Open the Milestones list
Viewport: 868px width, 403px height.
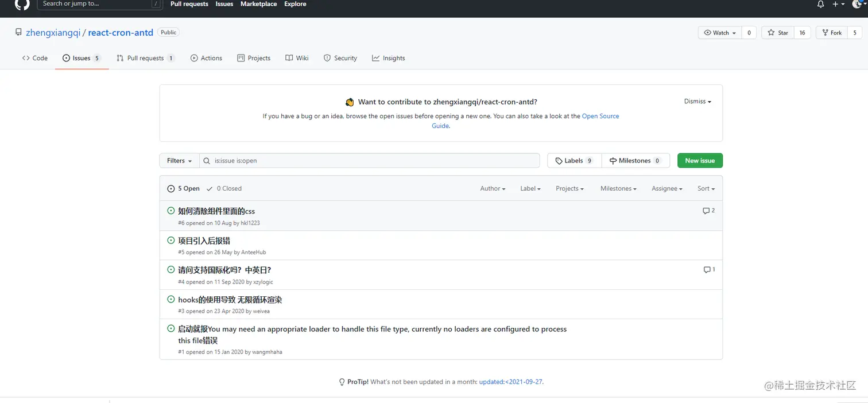click(635, 161)
